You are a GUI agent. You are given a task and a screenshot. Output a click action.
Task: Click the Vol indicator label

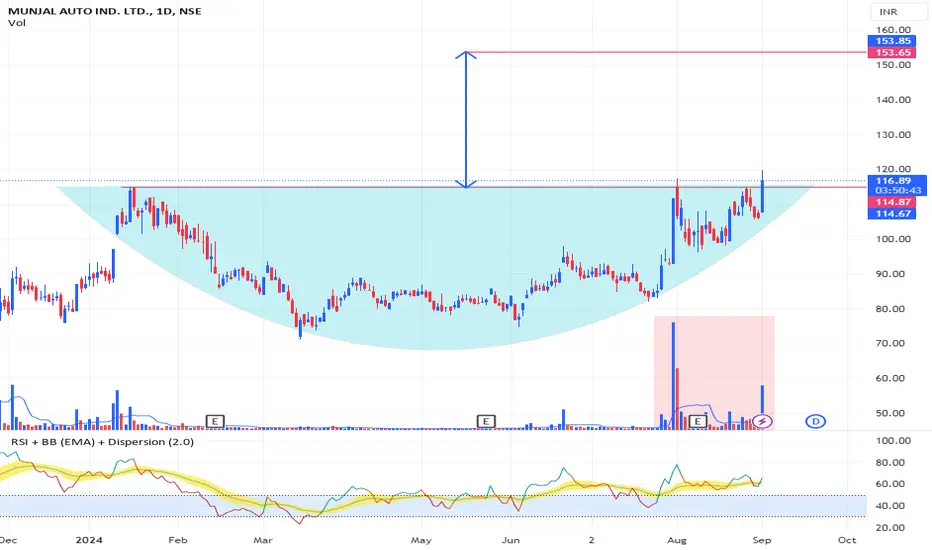(x=17, y=23)
